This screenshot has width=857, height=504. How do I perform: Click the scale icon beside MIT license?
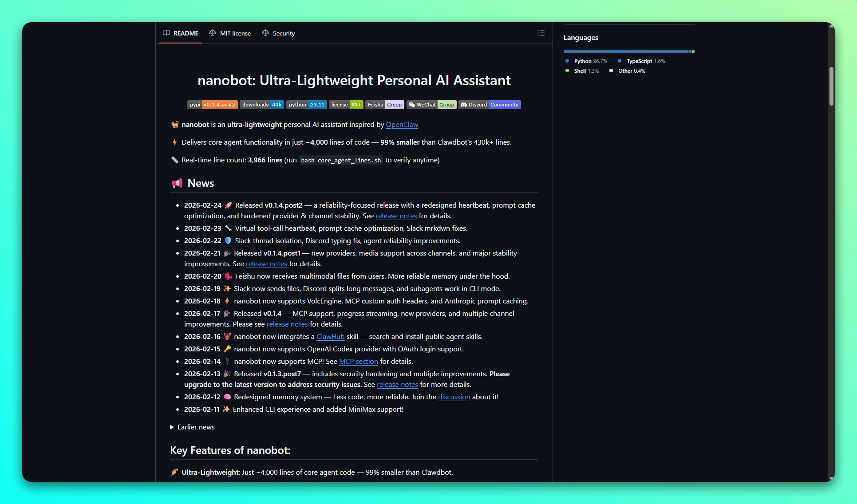(x=213, y=33)
